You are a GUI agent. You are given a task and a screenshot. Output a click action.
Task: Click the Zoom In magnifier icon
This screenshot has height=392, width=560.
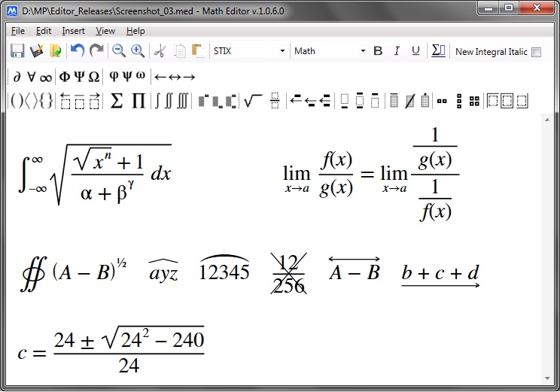[138, 51]
